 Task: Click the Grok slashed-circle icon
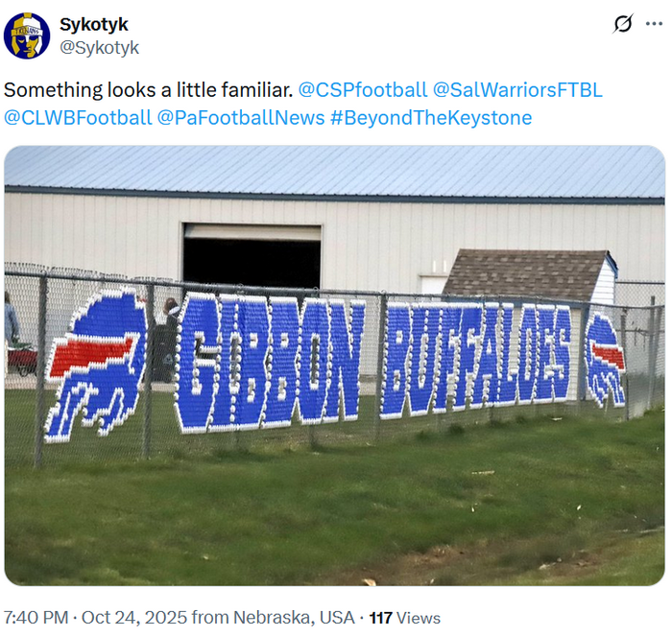point(623,25)
